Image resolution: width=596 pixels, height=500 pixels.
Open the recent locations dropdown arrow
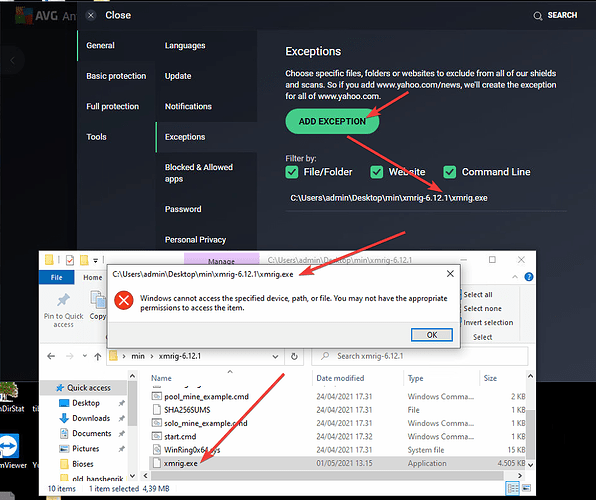(84, 356)
